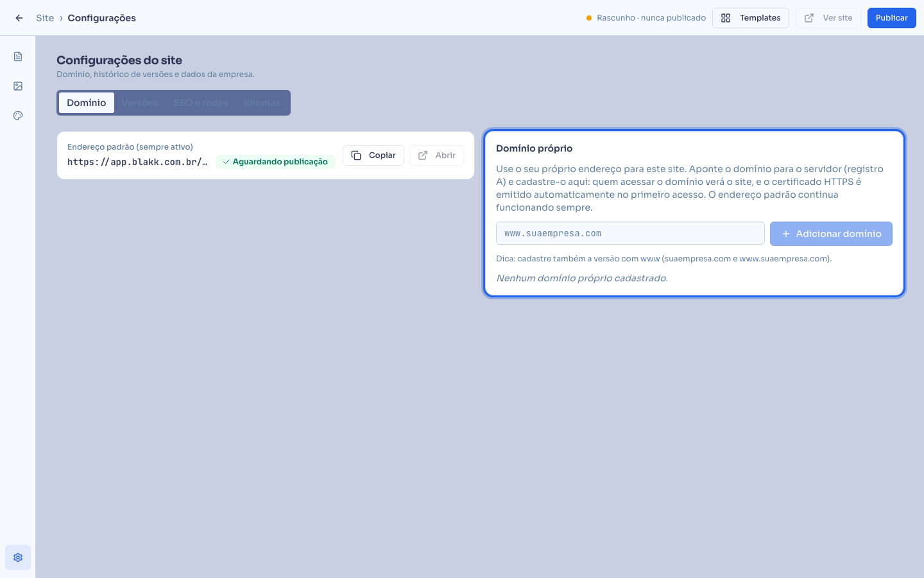The width and height of the screenshot is (924, 578).
Task: Go back using the arrow icon
Action: point(19,18)
